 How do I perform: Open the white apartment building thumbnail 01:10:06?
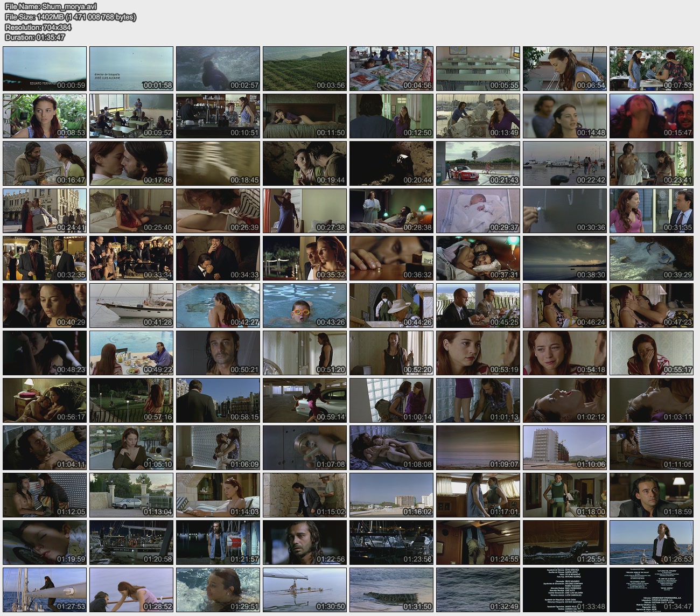(565, 447)
